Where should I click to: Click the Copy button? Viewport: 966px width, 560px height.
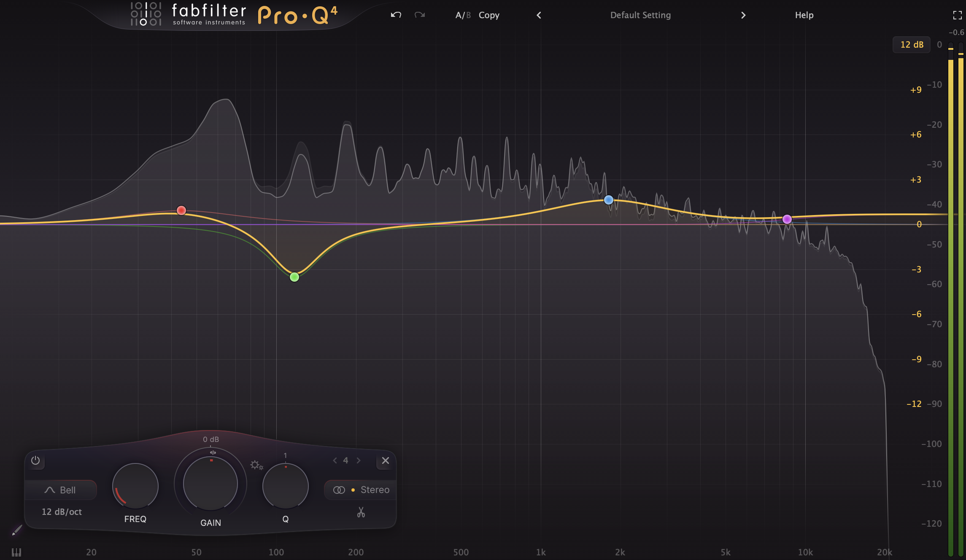click(489, 15)
